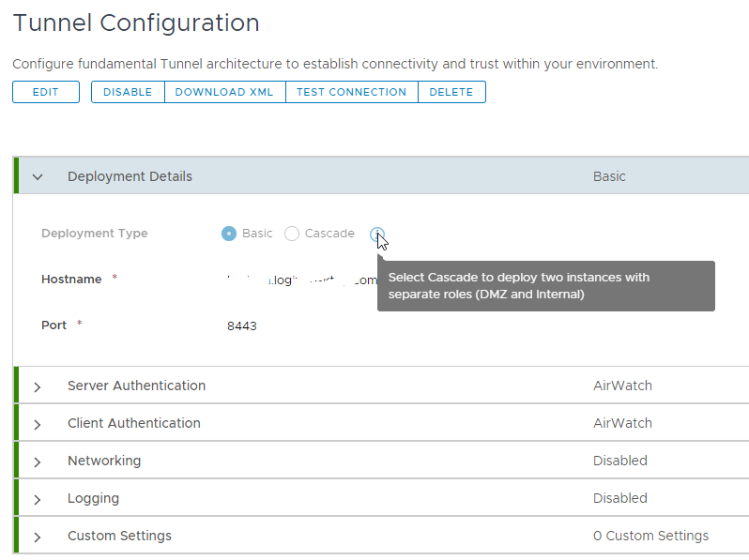
Task: Expand the Server Authentication section chevron
Action: point(38,386)
